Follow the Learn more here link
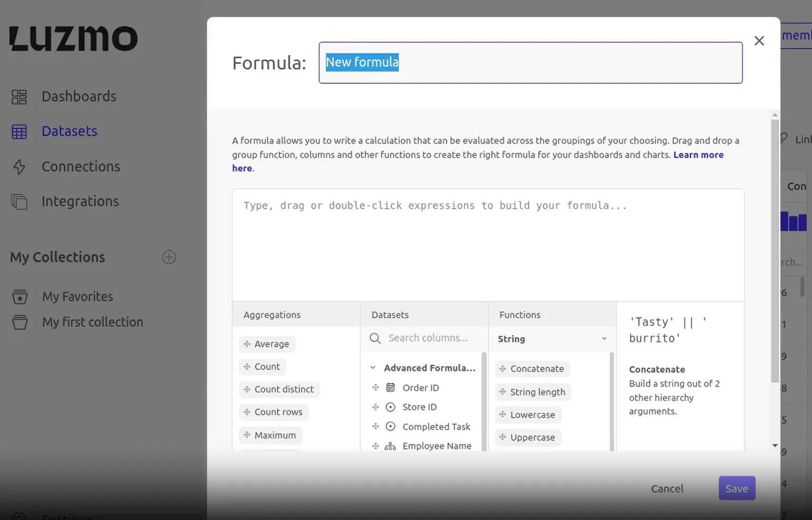Image resolution: width=812 pixels, height=520 pixels. click(x=698, y=155)
